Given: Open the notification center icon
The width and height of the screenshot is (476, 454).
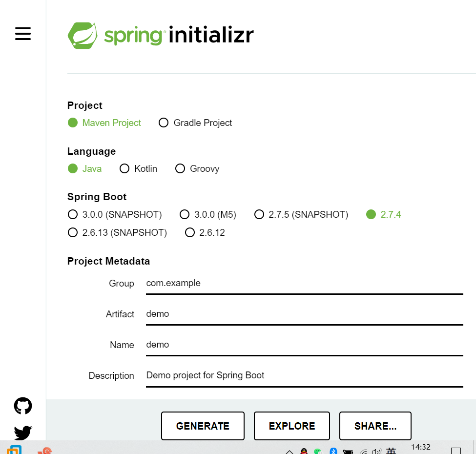Looking at the screenshot, I should click(455, 451).
